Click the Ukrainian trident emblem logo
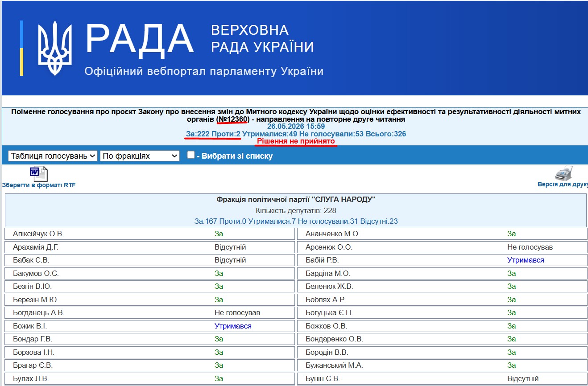588x386 pixels. 55,48
